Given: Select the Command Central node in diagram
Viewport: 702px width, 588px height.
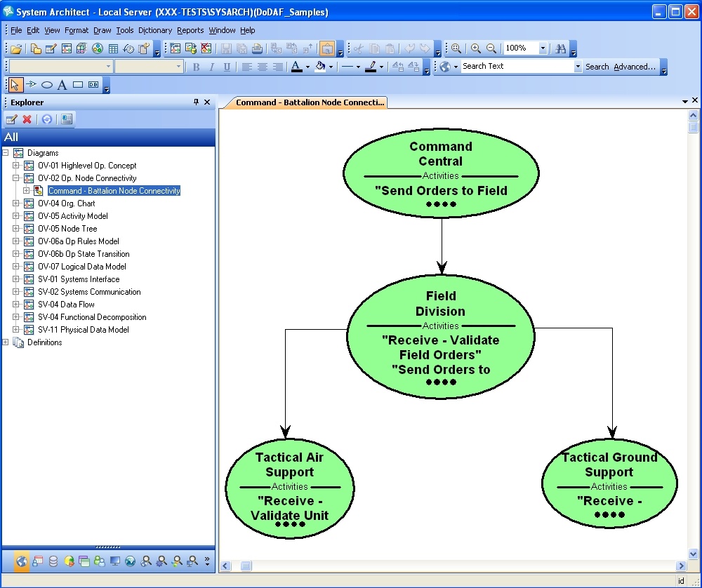Looking at the screenshot, I should click(441, 173).
